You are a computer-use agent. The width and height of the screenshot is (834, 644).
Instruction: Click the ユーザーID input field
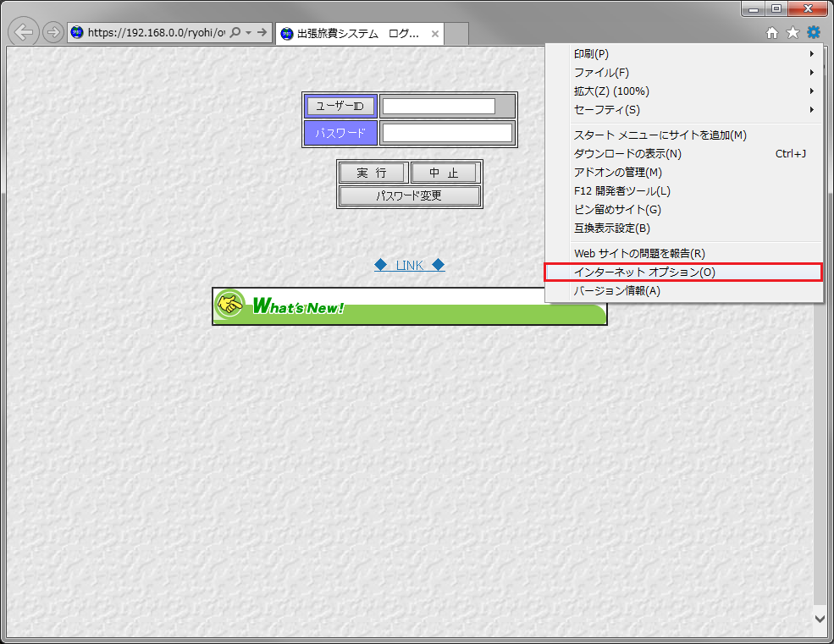pos(439,106)
